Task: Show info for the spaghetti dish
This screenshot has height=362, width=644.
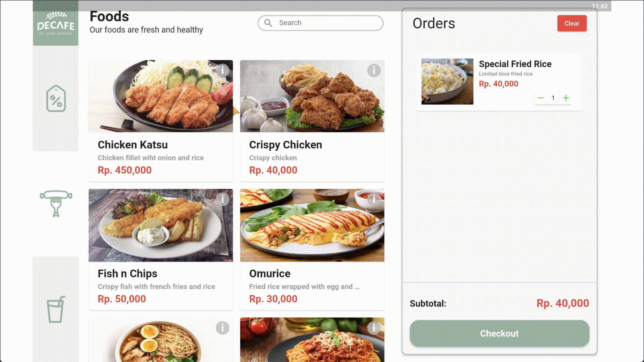Action: [x=374, y=328]
